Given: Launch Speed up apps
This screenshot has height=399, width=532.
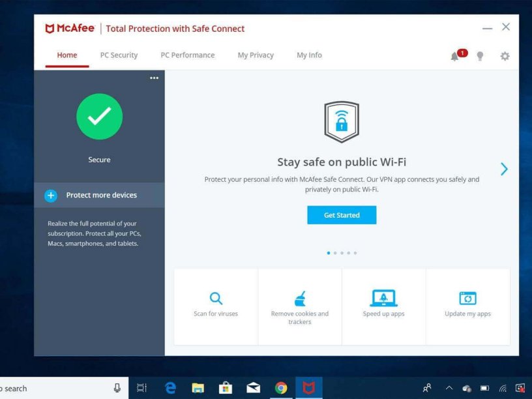Looking at the screenshot, I should (383, 304).
